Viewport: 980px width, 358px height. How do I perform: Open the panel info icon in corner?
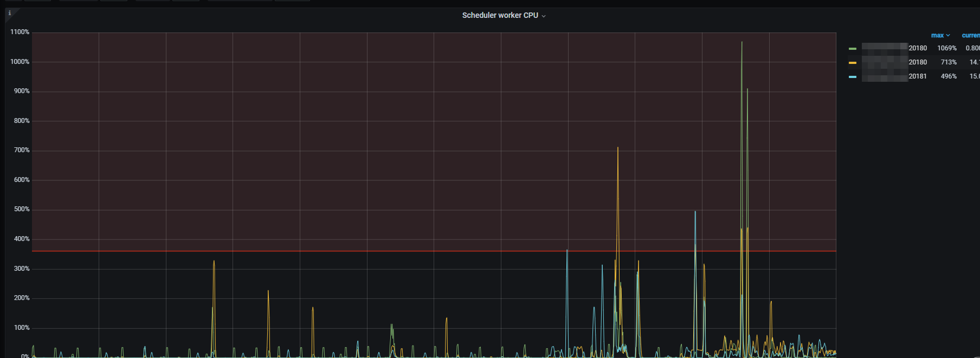pos(9,13)
